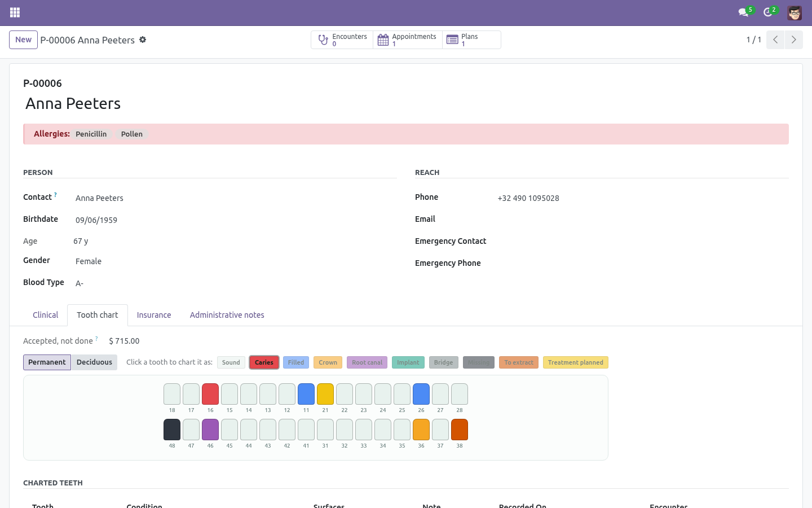Open the gear actions menu beside Anna Peeters
Viewport: 812px width, 508px height.
coord(143,40)
